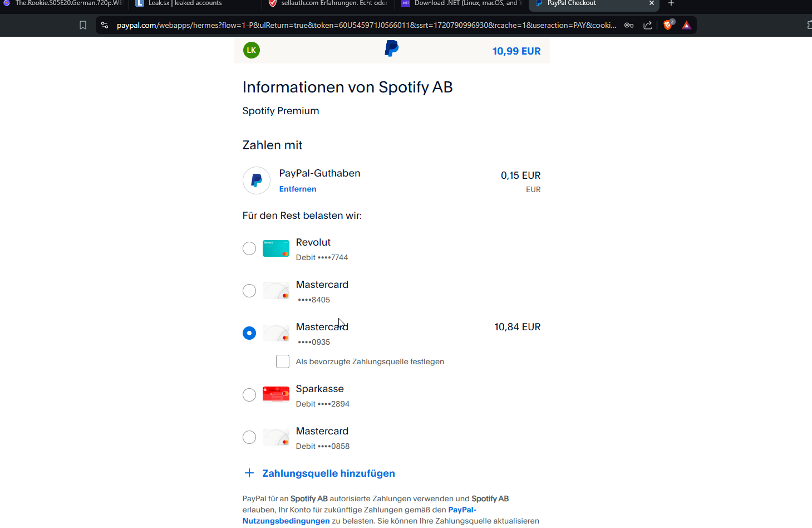Enable preferred payment source checkbox
Image resolution: width=812 pixels, height=528 pixels.
[283, 361]
